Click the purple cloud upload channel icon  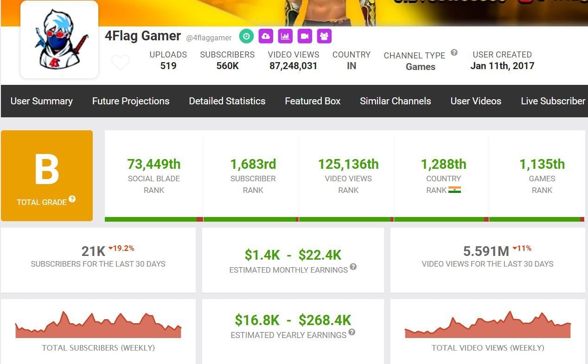(x=266, y=36)
